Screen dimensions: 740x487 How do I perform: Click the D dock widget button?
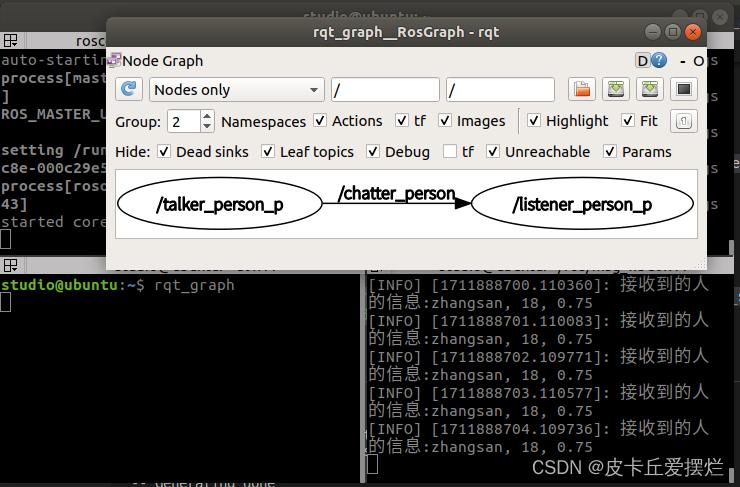[642, 60]
